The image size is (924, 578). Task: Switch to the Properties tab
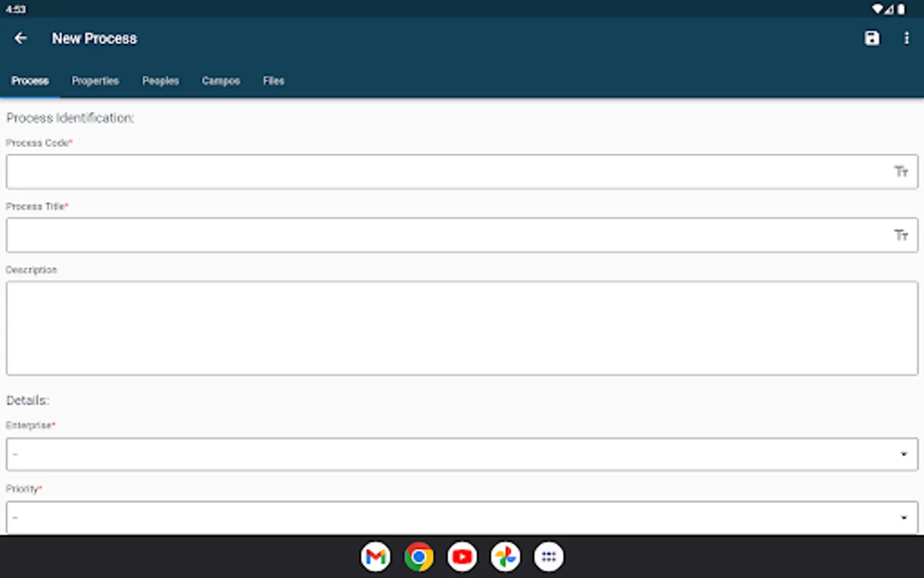tap(95, 81)
